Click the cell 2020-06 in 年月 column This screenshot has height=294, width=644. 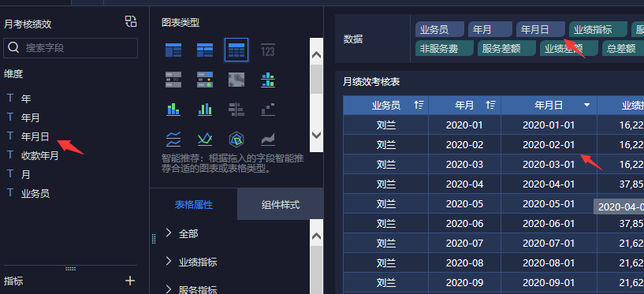(464, 223)
